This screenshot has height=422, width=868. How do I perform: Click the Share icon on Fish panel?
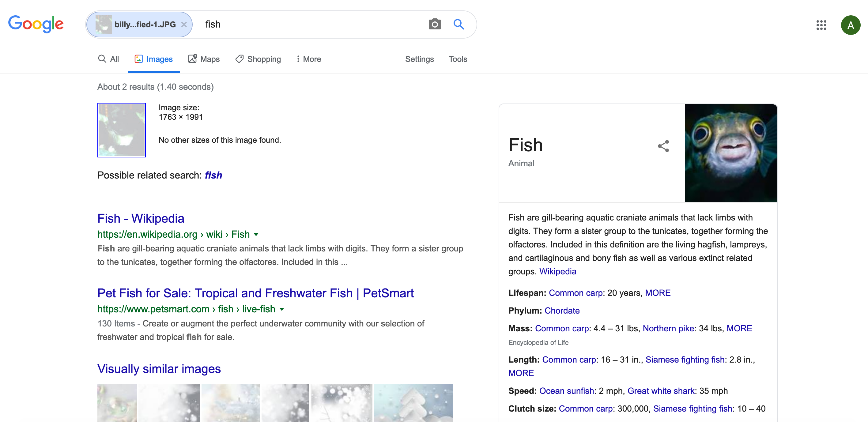663,146
